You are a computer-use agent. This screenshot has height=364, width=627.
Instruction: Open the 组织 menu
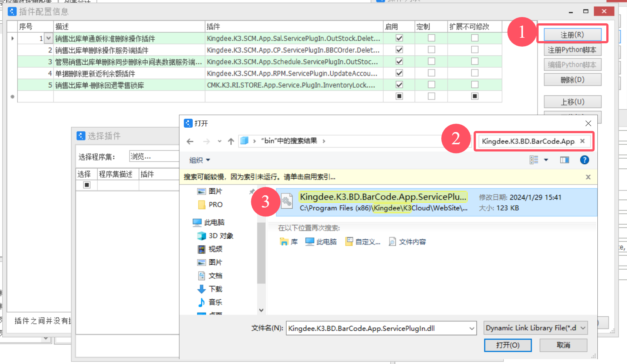click(199, 160)
